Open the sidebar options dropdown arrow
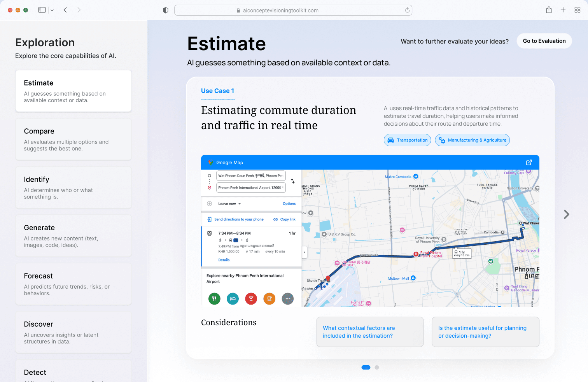588x382 pixels. (x=52, y=10)
